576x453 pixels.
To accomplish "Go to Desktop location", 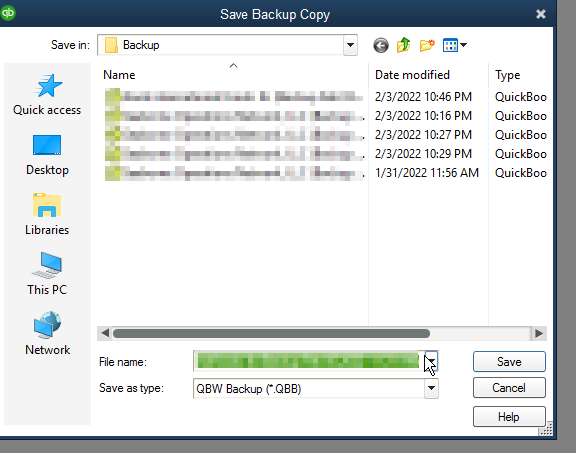I will [47, 155].
